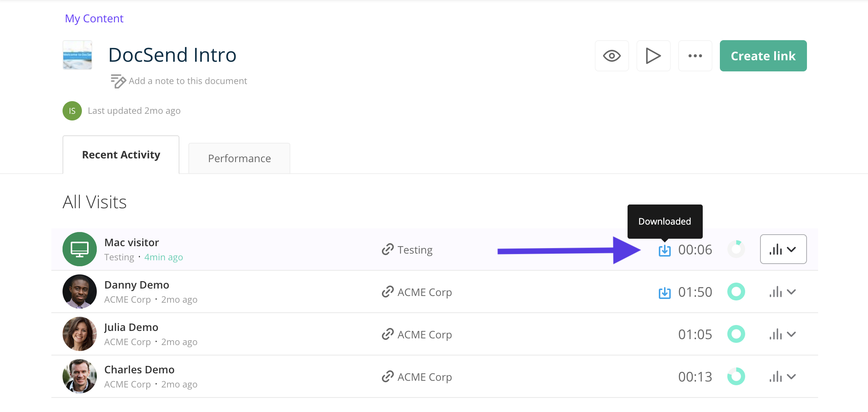Screen dimensions: 868x412
Task: Select the Julia Demo name
Action: pyautogui.click(x=131, y=327)
